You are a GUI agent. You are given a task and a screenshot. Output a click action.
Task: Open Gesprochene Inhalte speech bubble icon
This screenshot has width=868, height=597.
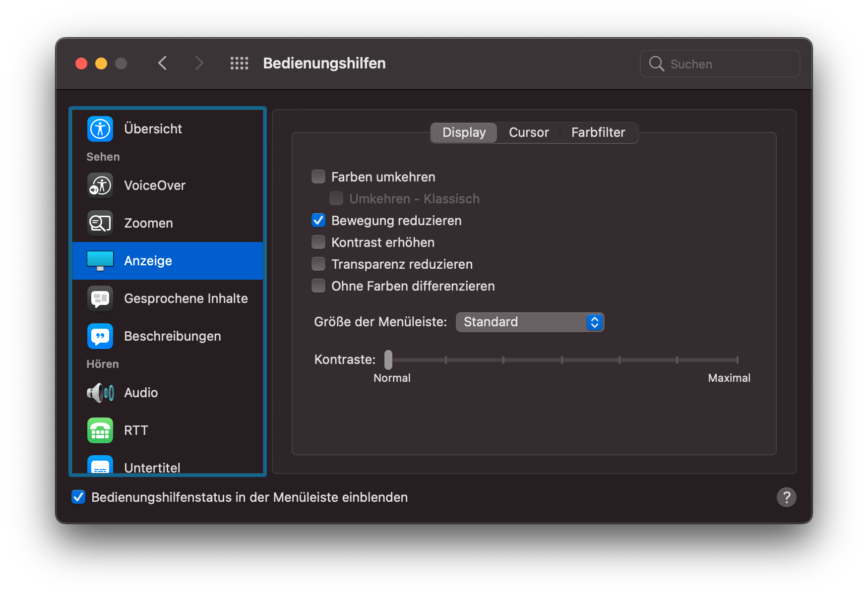(x=100, y=298)
